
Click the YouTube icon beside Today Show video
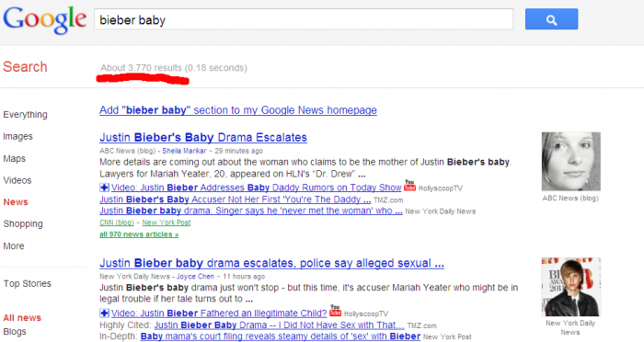coord(410,186)
